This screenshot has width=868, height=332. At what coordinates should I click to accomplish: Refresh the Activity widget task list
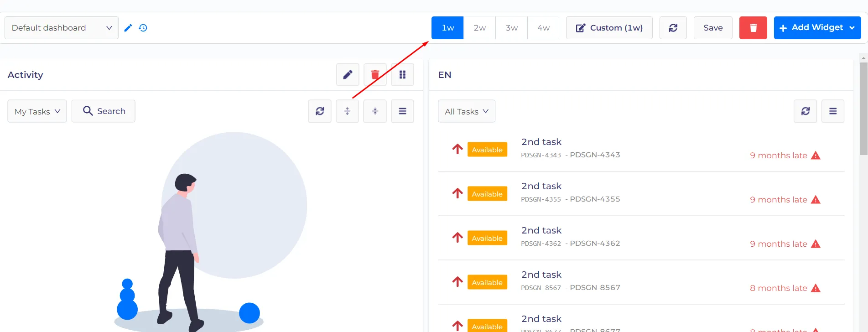coord(320,111)
